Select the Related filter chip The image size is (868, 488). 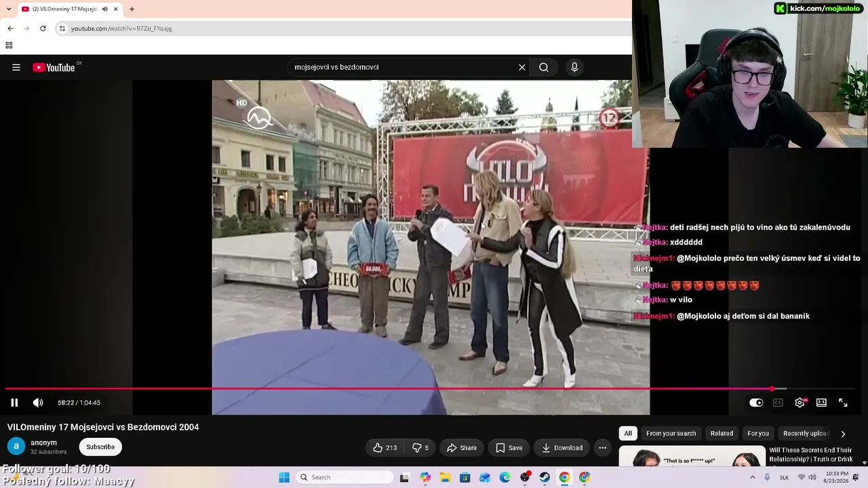[722, 433]
